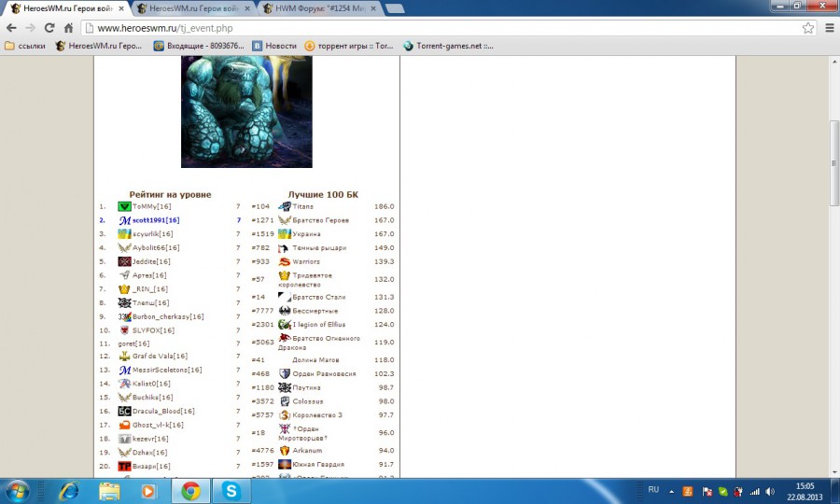
Task: Open the Titans clan page
Action: (x=302, y=206)
